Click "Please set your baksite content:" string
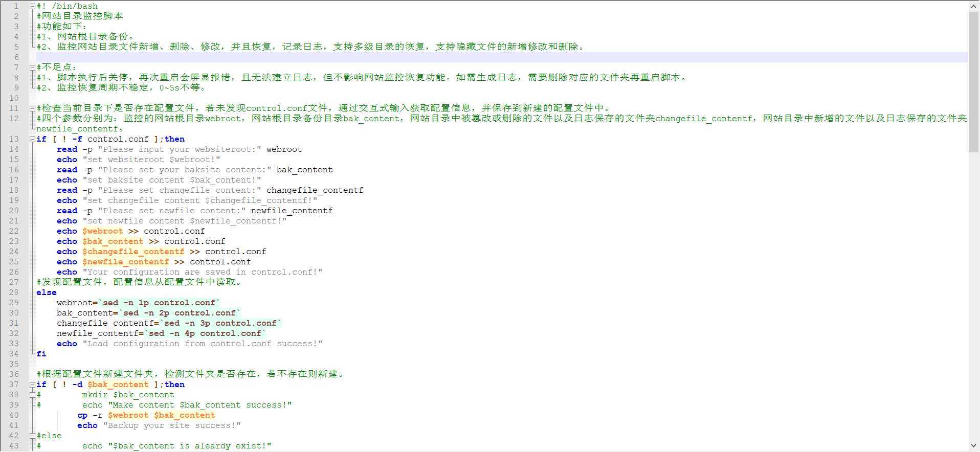This screenshot has height=452, width=980. point(185,170)
